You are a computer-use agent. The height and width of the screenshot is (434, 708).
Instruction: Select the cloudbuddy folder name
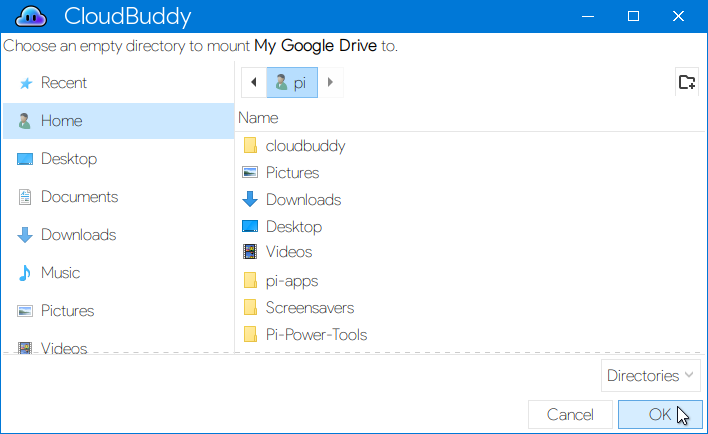pyautogui.click(x=306, y=146)
